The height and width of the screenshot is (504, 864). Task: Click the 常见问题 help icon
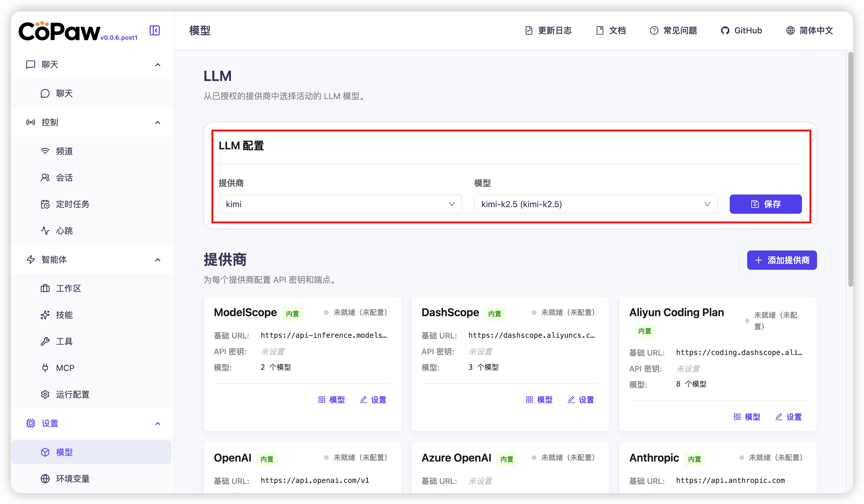pyautogui.click(x=654, y=30)
